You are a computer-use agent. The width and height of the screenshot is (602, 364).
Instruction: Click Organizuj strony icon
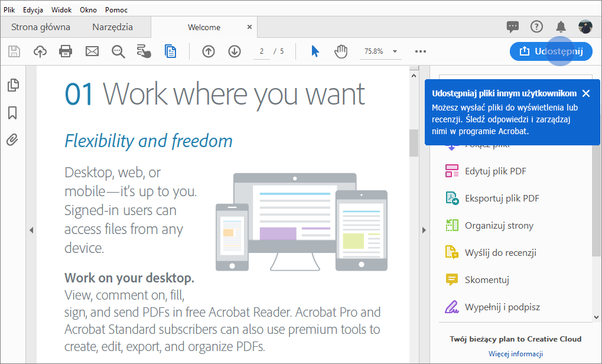click(x=452, y=225)
